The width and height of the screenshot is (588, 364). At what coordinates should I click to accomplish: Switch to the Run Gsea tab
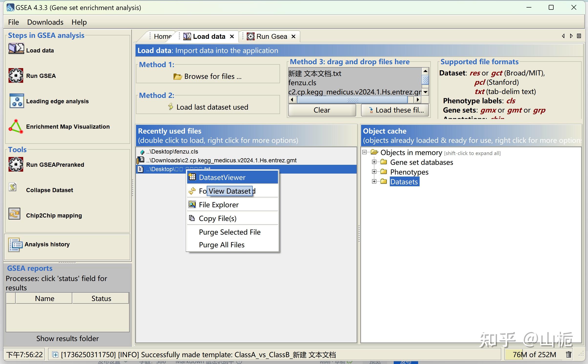coord(271,36)
